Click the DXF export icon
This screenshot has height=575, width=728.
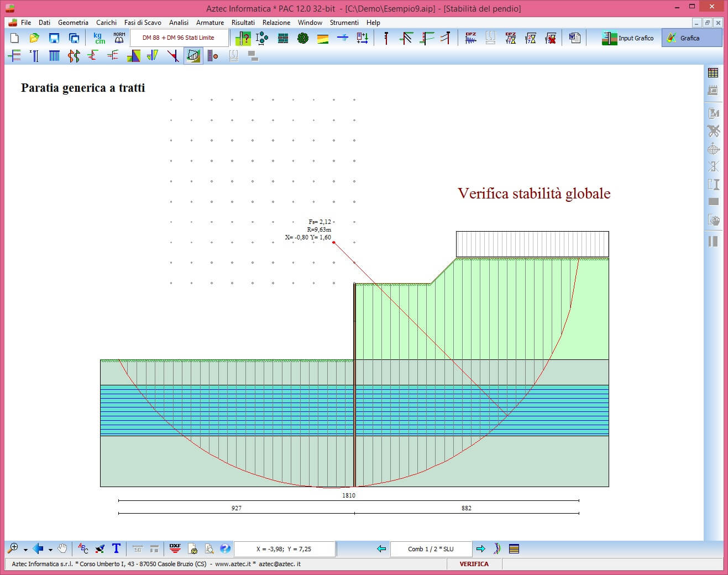tap(175, 548)
